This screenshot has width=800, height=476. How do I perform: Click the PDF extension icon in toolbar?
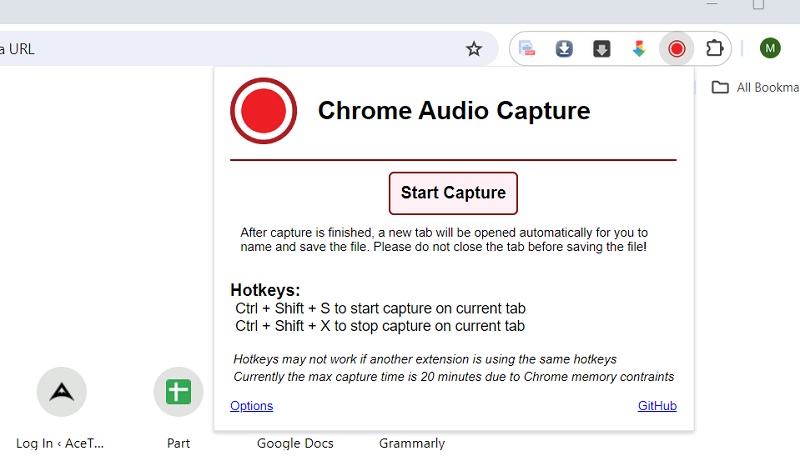[x=527, y=49]
